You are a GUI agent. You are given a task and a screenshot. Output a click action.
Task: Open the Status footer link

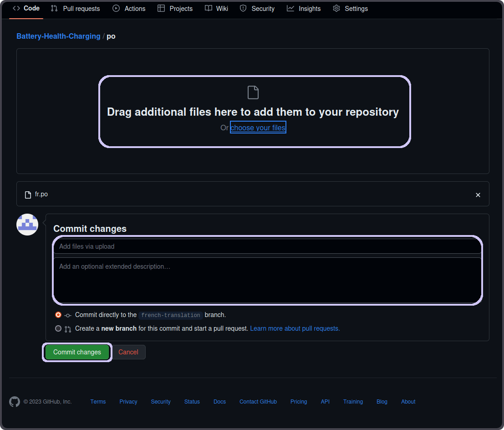[192, 402]
